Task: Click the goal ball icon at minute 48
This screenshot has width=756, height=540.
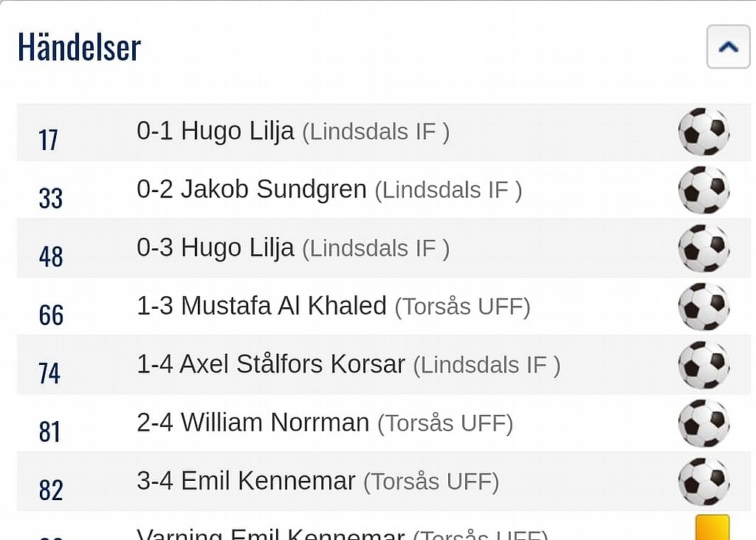Action: (704, 248)
